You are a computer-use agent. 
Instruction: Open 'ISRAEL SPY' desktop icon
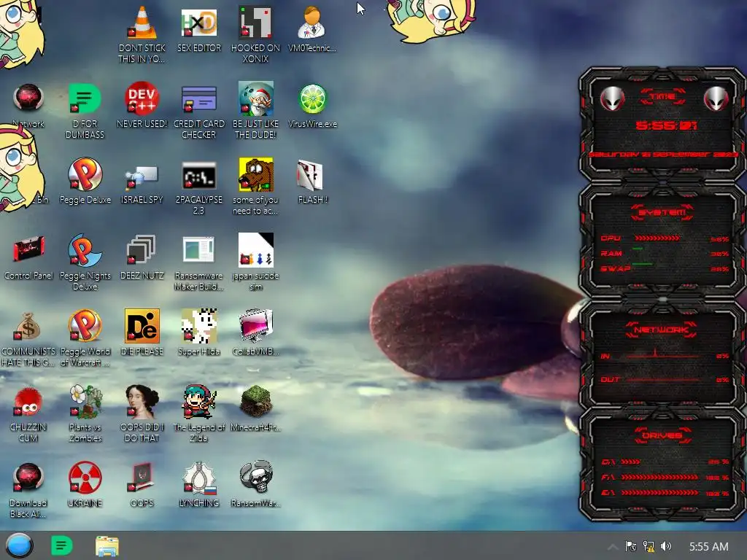(142, 176)
